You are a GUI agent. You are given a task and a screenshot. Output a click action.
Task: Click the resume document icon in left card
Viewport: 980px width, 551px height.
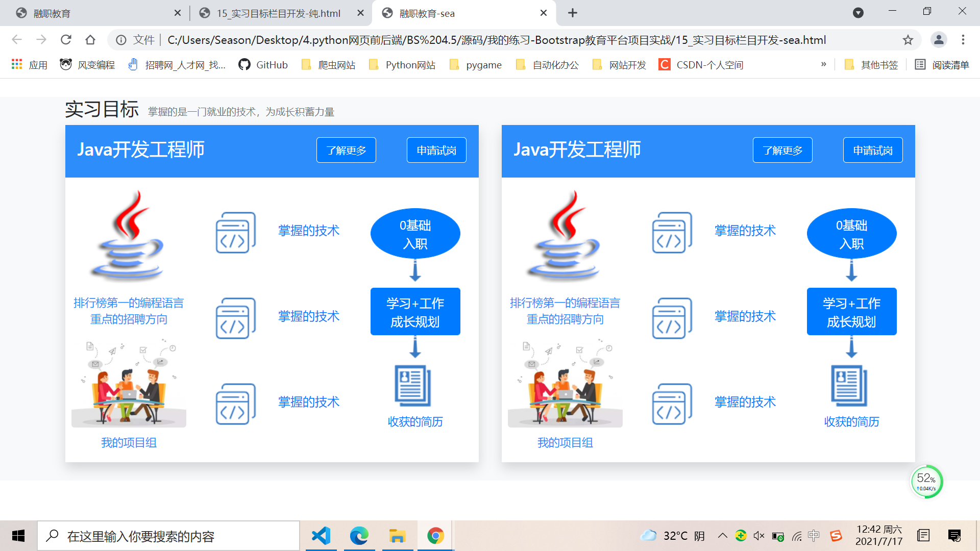[x=413, y=386]
